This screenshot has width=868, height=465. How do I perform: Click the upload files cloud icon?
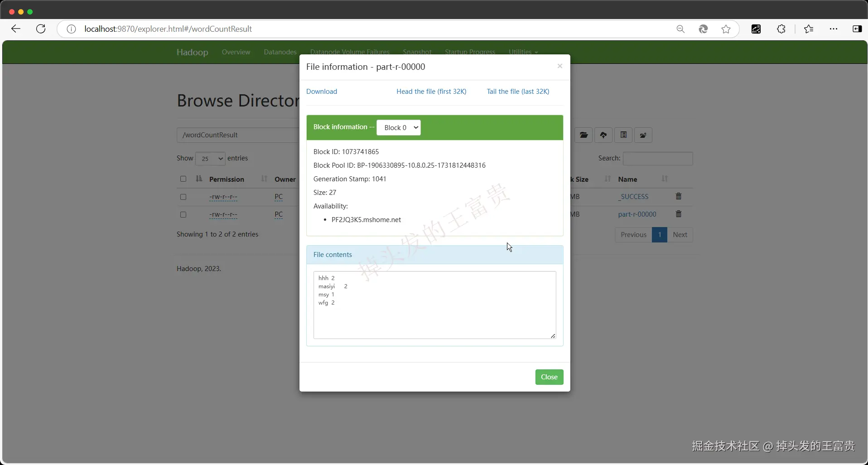point(603,135)
